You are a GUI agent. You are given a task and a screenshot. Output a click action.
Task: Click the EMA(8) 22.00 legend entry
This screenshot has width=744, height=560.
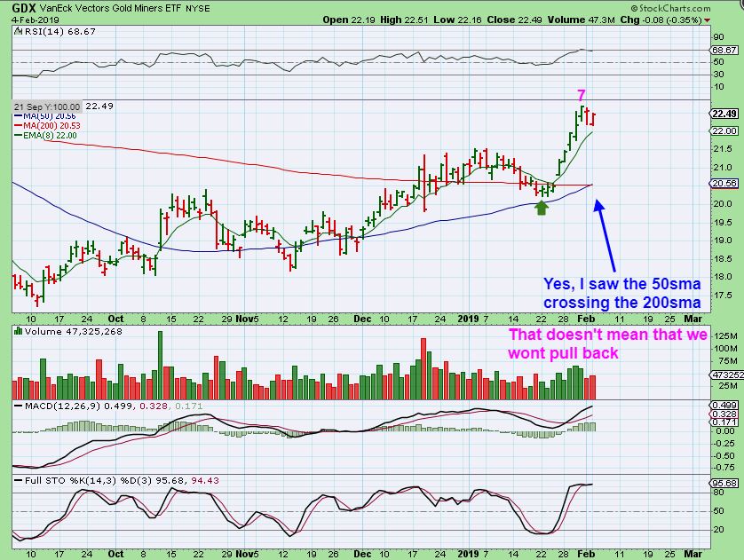(x=45, y=135)
